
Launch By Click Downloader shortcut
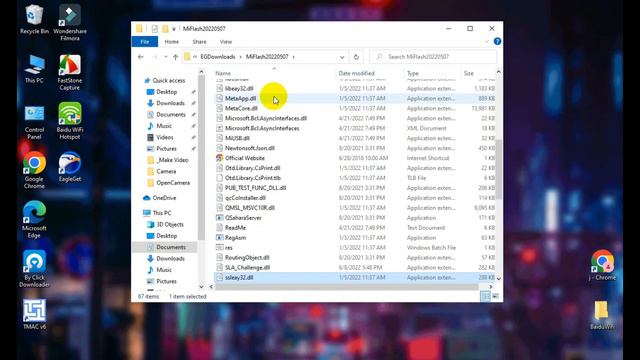34,269
